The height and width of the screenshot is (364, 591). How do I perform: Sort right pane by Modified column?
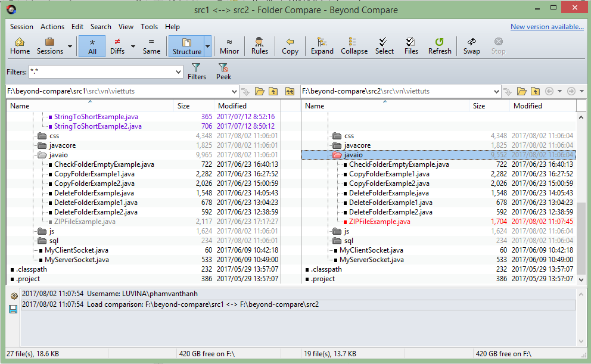543,106
